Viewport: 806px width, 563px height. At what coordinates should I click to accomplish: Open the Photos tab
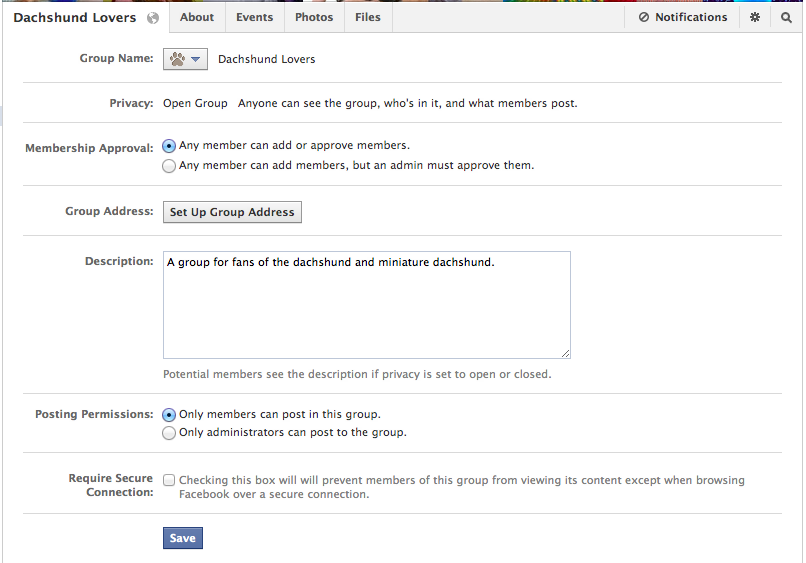[x=314, y=17]
